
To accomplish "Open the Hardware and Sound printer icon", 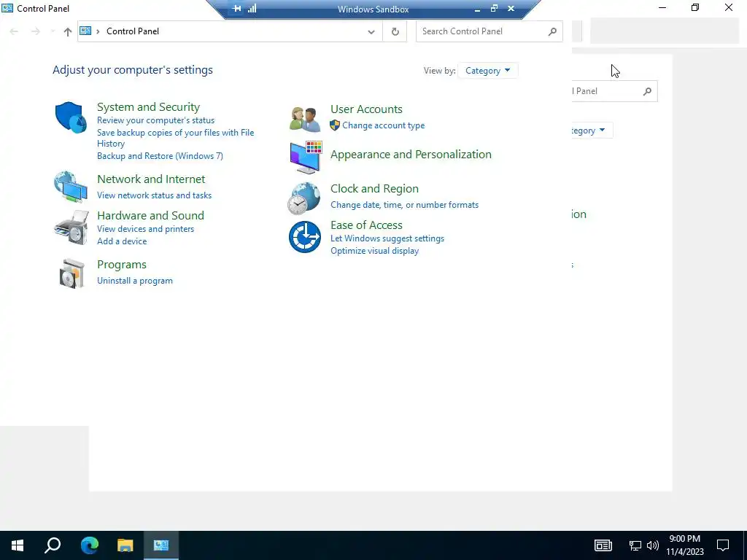I will [71, 227].
